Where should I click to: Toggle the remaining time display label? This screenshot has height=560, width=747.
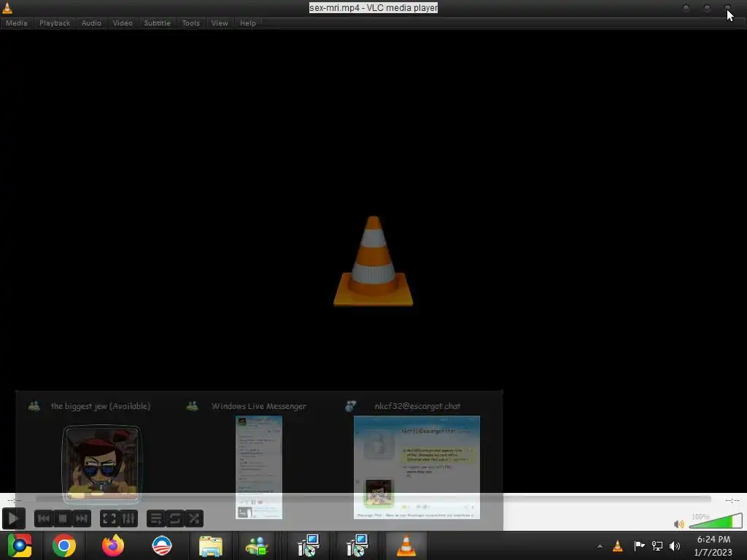pos(732,500)
